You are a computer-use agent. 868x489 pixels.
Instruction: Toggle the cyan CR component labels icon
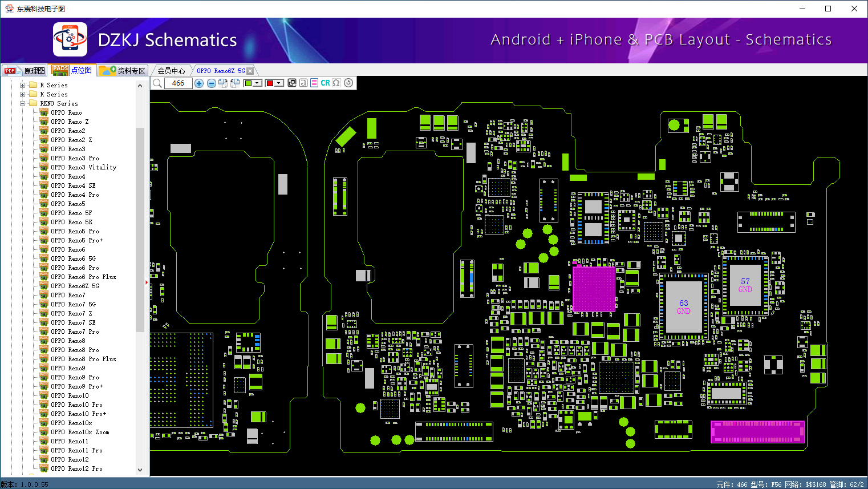[x=325, y=83]
